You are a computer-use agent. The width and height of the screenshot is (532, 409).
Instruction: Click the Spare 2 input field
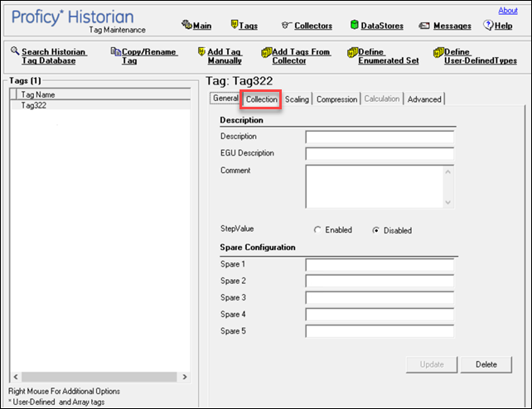[380, 281]
